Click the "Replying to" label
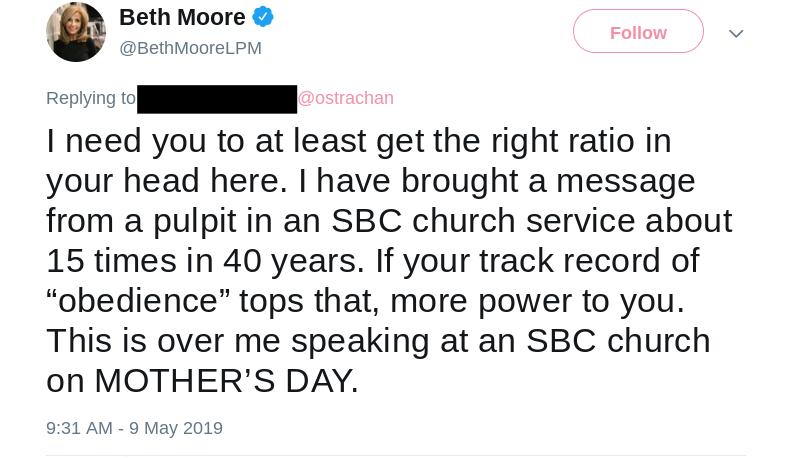 (x=91, y=98)
